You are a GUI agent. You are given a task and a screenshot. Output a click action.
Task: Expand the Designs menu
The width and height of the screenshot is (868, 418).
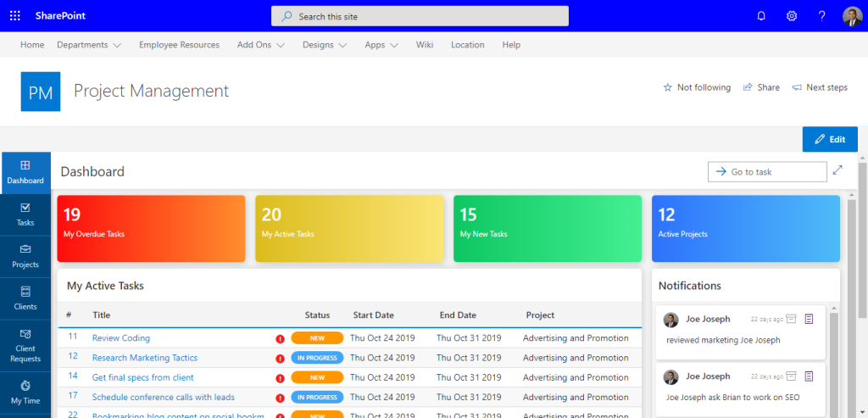(325, 45)
